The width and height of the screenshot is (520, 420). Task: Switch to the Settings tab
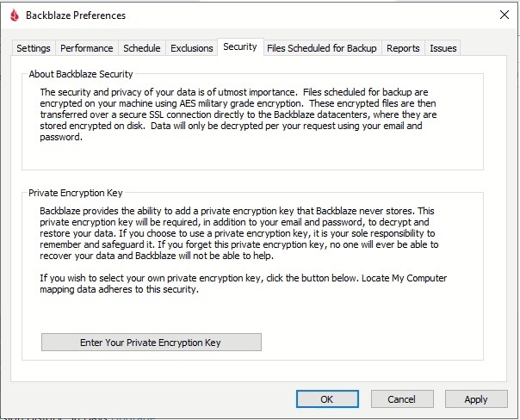pyautogui.click(x=34, y=48)
